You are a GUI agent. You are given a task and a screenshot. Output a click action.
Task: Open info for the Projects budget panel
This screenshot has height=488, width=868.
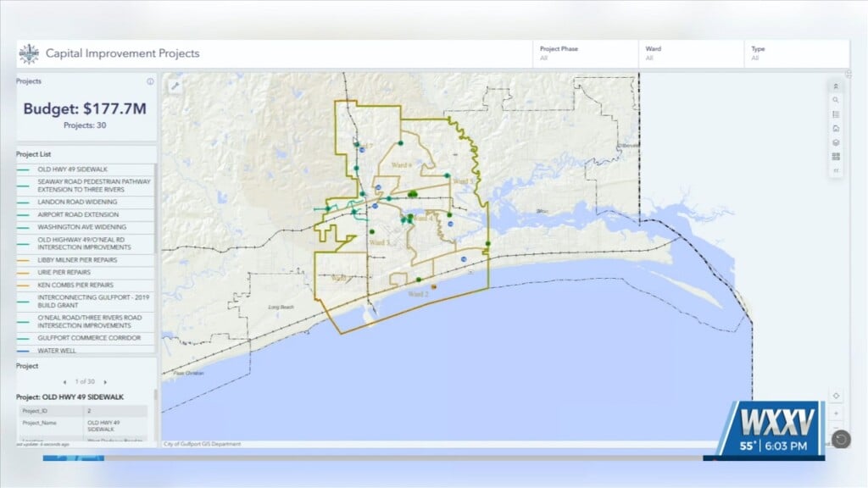pos(150,81)
